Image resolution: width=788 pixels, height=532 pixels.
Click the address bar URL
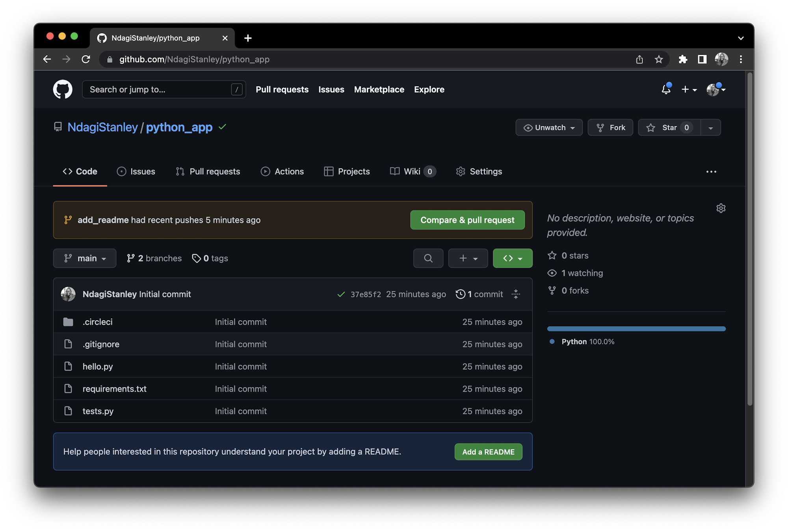[x=194, y=59]
